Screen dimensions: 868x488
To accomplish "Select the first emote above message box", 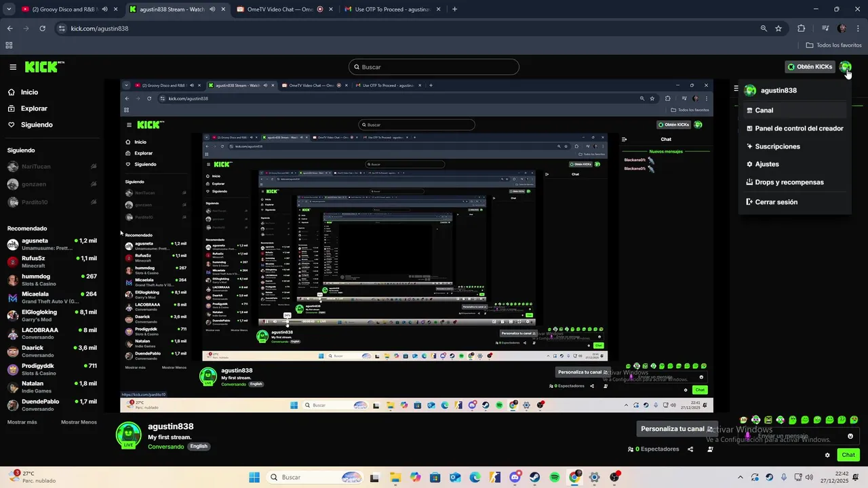I will click(744, 420).
